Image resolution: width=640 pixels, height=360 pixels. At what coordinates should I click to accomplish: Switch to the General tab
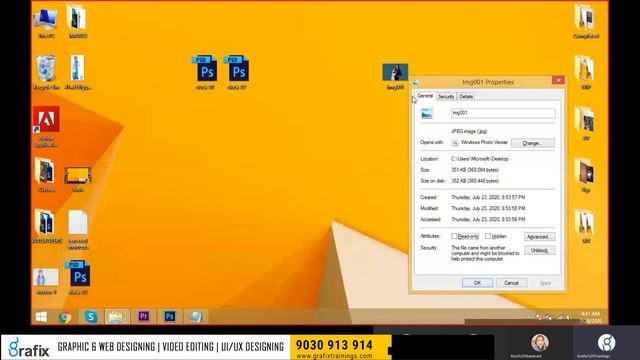click(425, 96)
